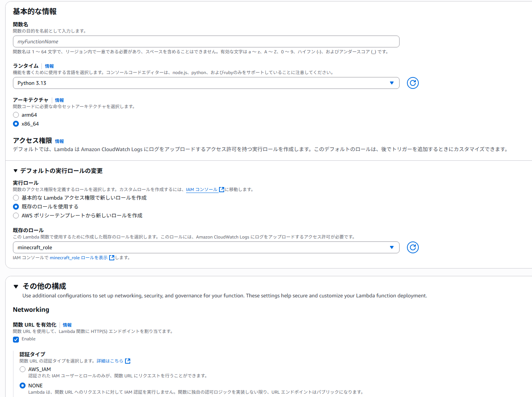
Task: Click the 既存のロール label text
Action: 28,230
